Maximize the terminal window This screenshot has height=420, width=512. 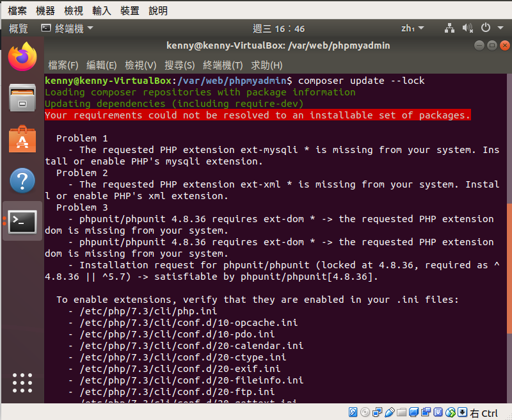(x=492, y=45)
